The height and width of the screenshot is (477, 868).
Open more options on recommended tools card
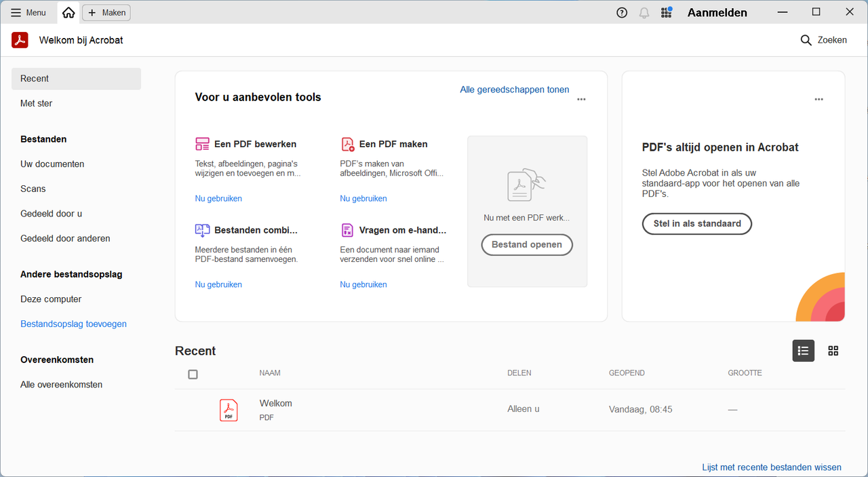(581, 99)
